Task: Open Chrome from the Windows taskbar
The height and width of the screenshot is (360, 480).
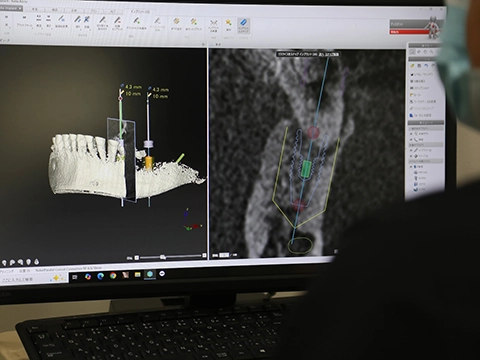Action: tap(113, 276)
